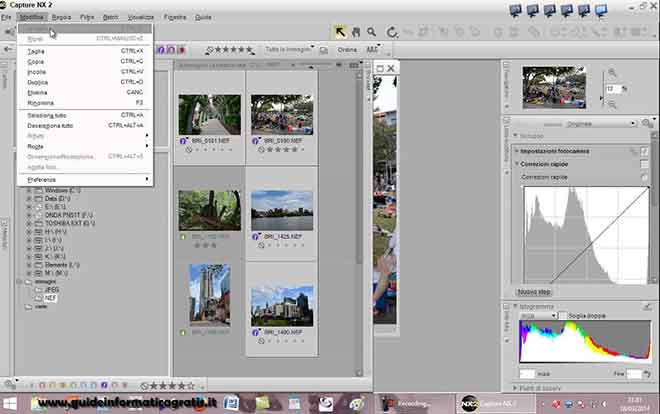660x414 pixels.
Task: Click the Rotate tool icon
Action: click(392, 32)
